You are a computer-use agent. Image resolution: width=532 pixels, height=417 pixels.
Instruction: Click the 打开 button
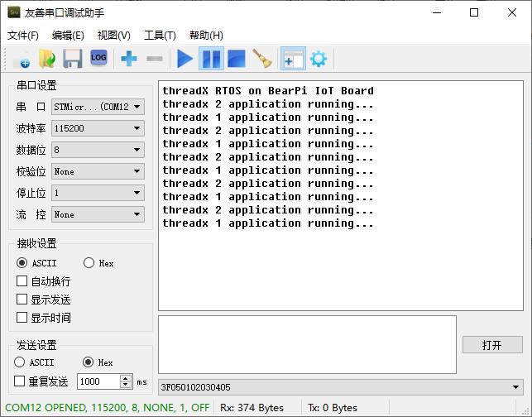[x=492, y=345]
